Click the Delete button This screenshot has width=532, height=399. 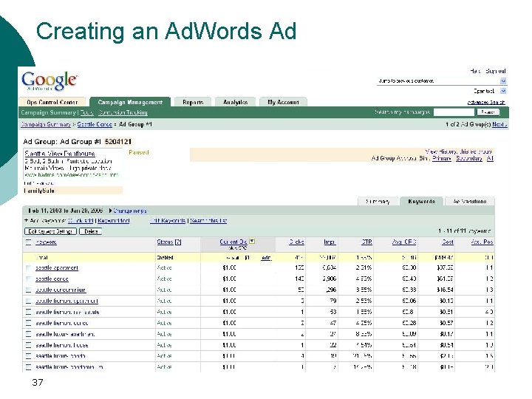point(91,231)
